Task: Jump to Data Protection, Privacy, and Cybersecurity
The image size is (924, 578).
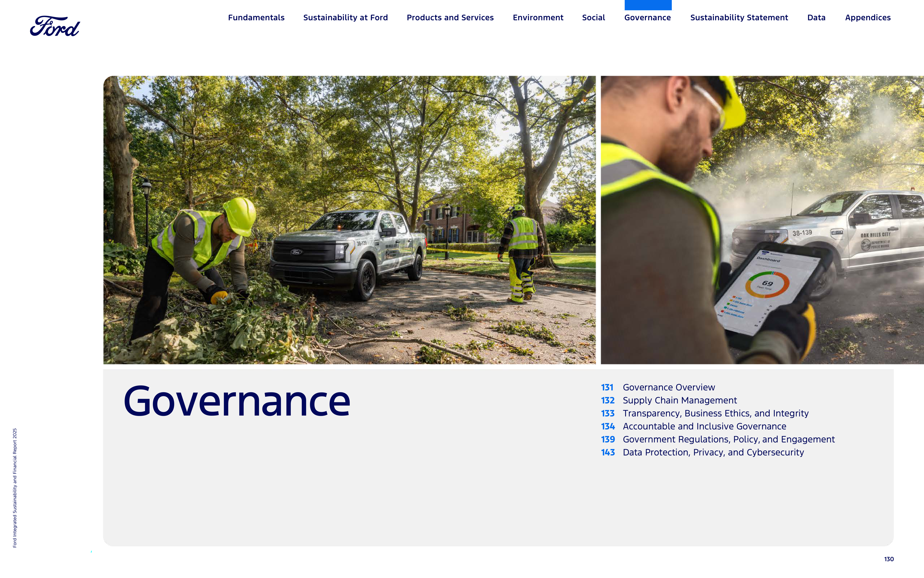Action: [713, 452]
